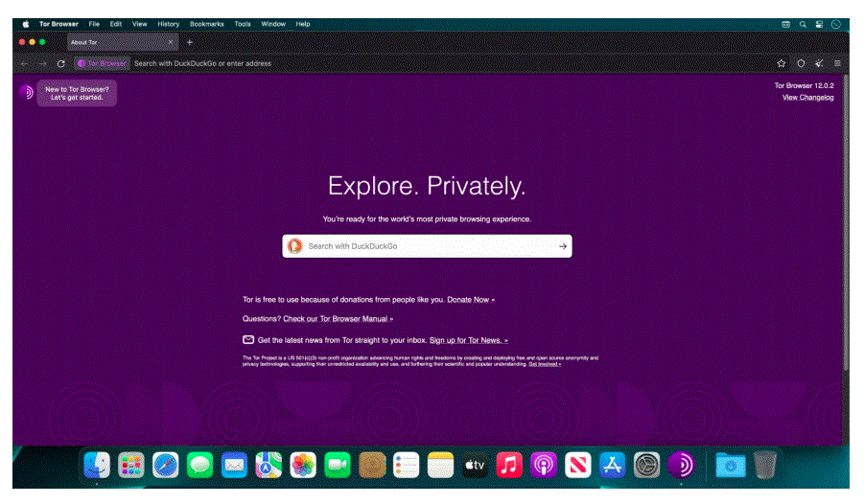864x504 pixels.
Task: Select the About Tor tab
Action: (123, 42)
